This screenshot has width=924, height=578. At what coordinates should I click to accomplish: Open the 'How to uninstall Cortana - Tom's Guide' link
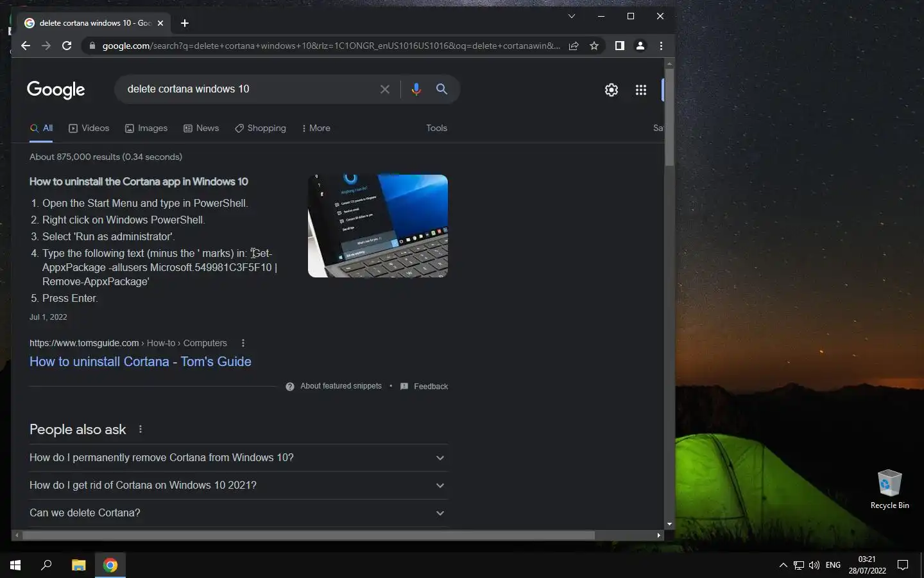pyautogui.click(x=141, y=362)
